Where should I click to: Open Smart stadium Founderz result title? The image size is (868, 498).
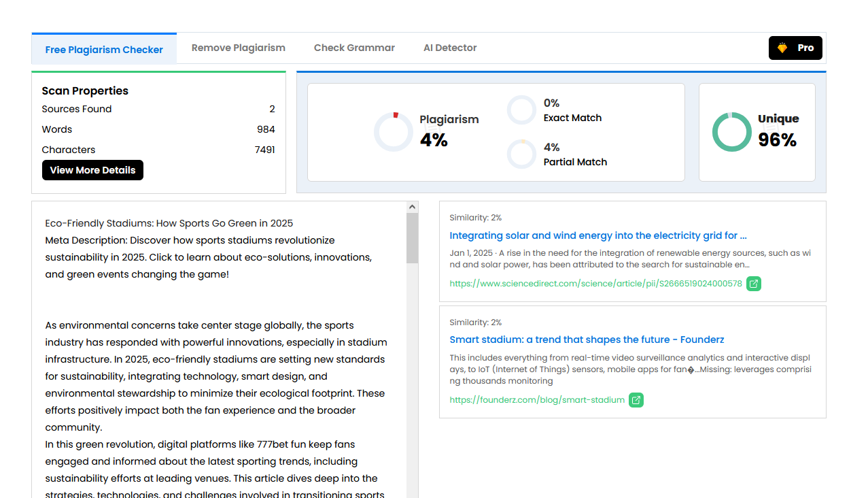tap(587, 339)
